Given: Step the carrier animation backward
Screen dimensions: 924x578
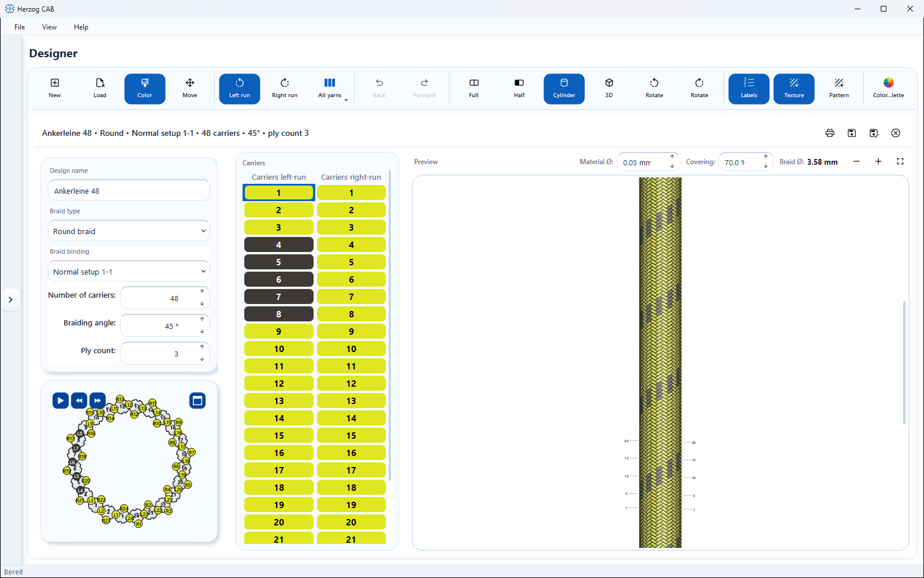Looking at the screenshot, I should pos(79,401).
